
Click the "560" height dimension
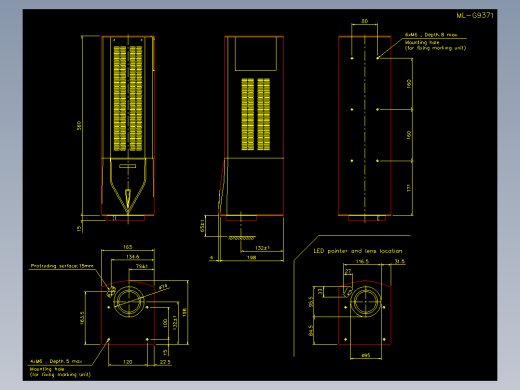(79, 125)
